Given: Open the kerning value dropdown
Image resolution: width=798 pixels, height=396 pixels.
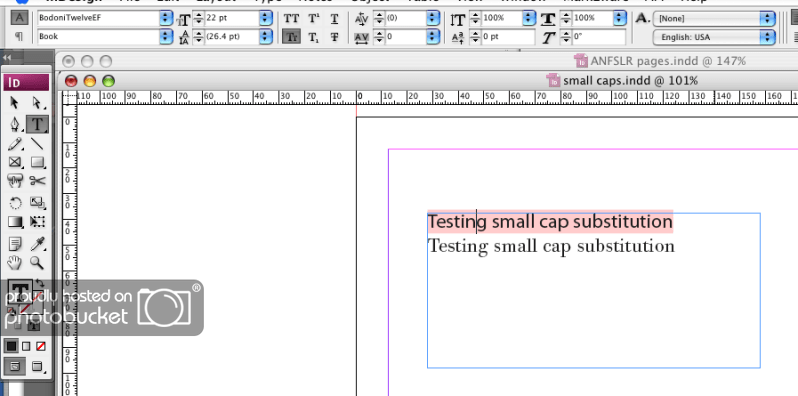Looking at the screenshot, I should tap(433, 19).
